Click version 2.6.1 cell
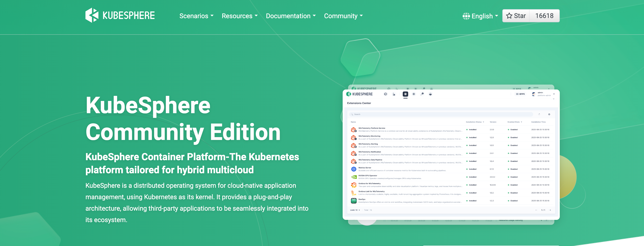 coord(491,153)
